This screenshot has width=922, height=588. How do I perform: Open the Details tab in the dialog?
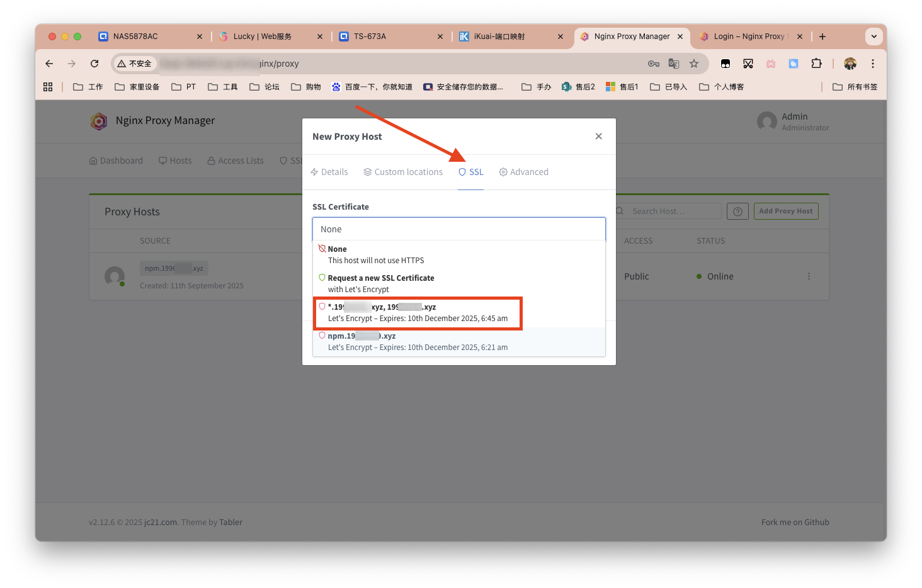click(329, 172)
